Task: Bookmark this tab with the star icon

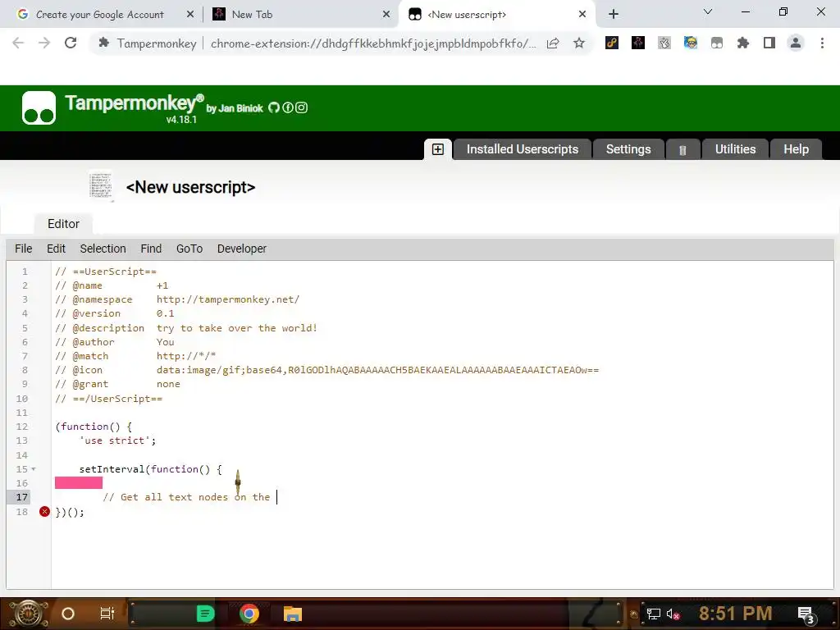Action: click(x=579, y=43)
